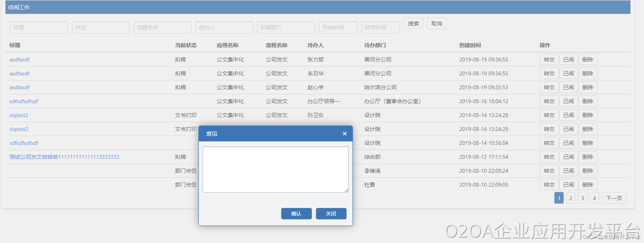644x243 pixels.
Task: Open the 结束时间 date field
Action: click(x=380, y=27)
